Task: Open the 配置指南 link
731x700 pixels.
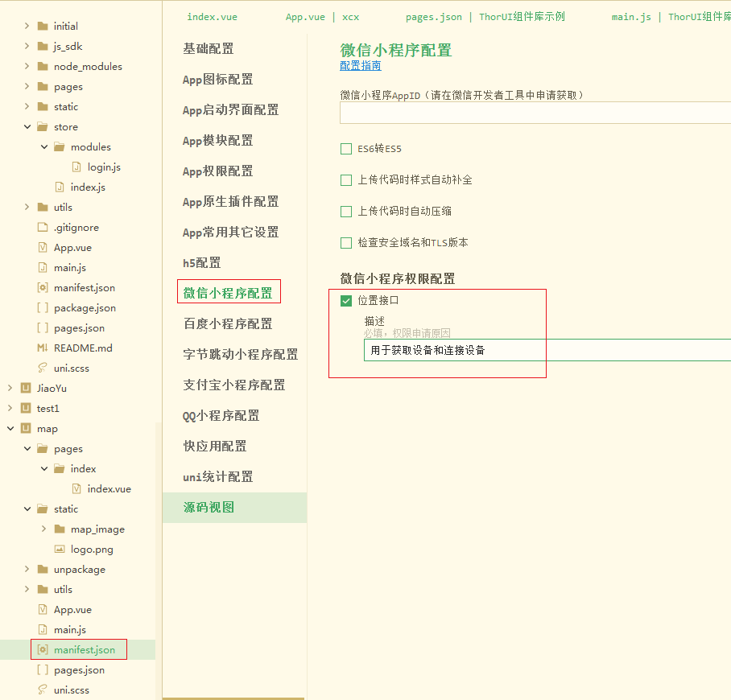Action: 360,65
